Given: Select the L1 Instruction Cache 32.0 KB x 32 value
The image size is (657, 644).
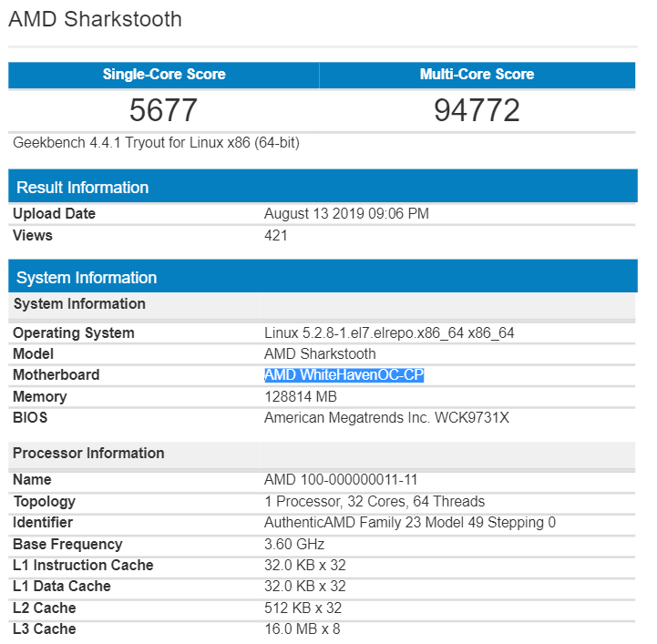Looking at the screenshot, I should (x=305, y=565).
